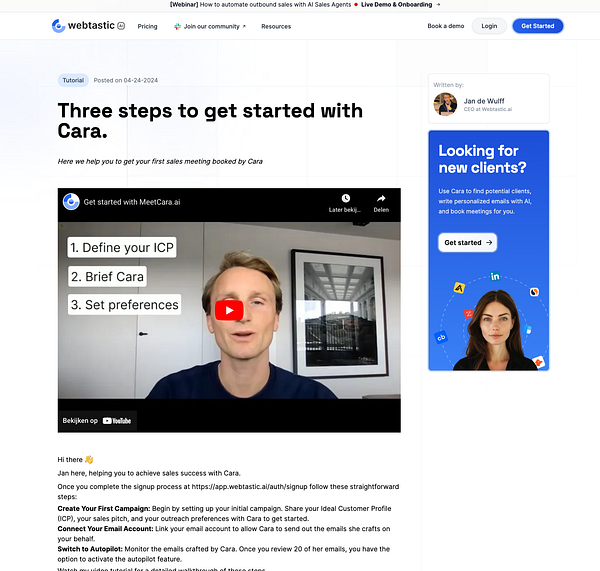Click the arrow next to Live Demo & Onboarding
Image resolution: width=600 pixels, height=571 pixels.
[438, 5]
